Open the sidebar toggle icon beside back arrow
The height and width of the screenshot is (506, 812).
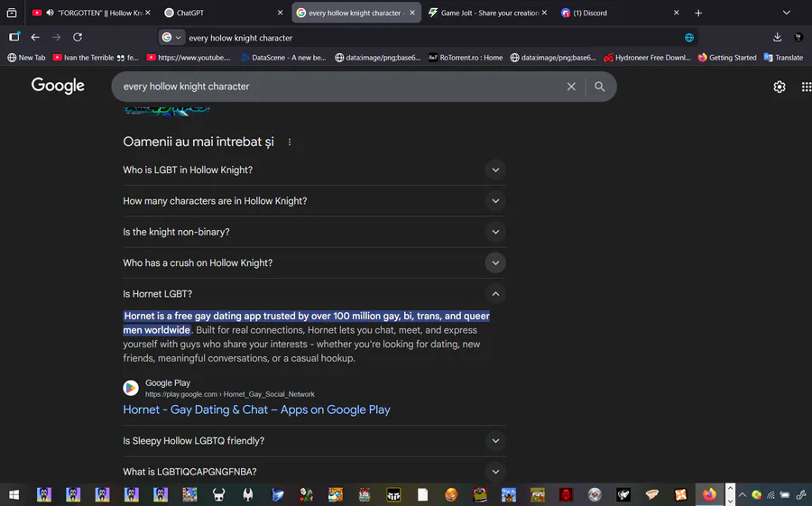pyautogui.click(x=14, y=37)
